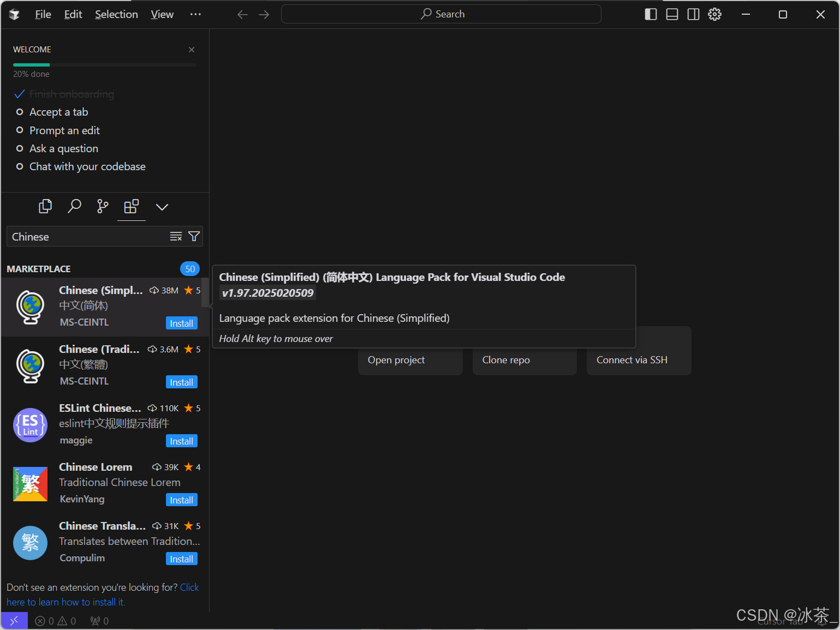Select the Chinese Lorem colorful logo
840x630 pixels.
(31, 484)
